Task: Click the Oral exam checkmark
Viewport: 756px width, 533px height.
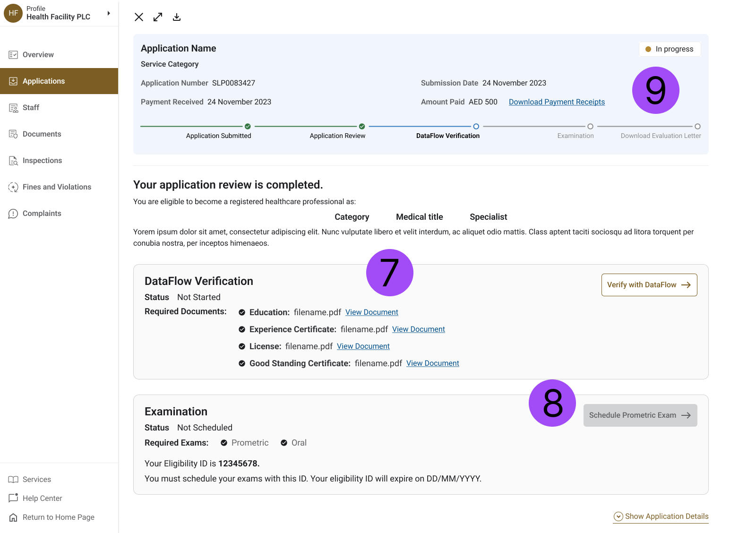Action: point(284,443)
